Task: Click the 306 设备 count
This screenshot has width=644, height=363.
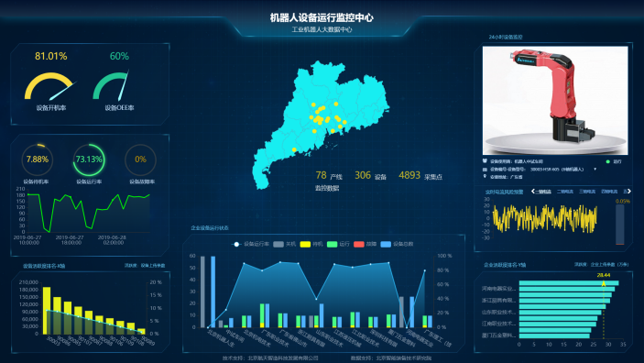Action: (370, 176)
